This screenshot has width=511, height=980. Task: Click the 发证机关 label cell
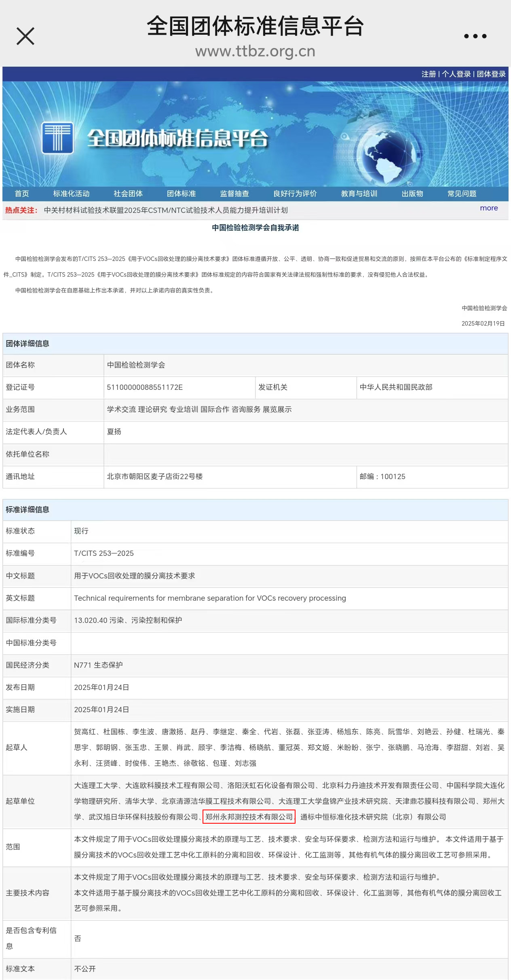[306, 387]
